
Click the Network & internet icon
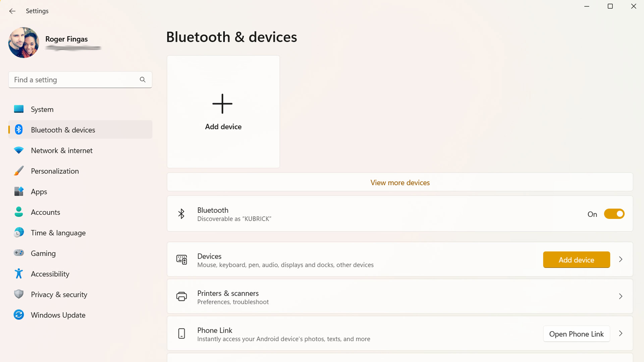pyautogui.click(x=19, y=150)
